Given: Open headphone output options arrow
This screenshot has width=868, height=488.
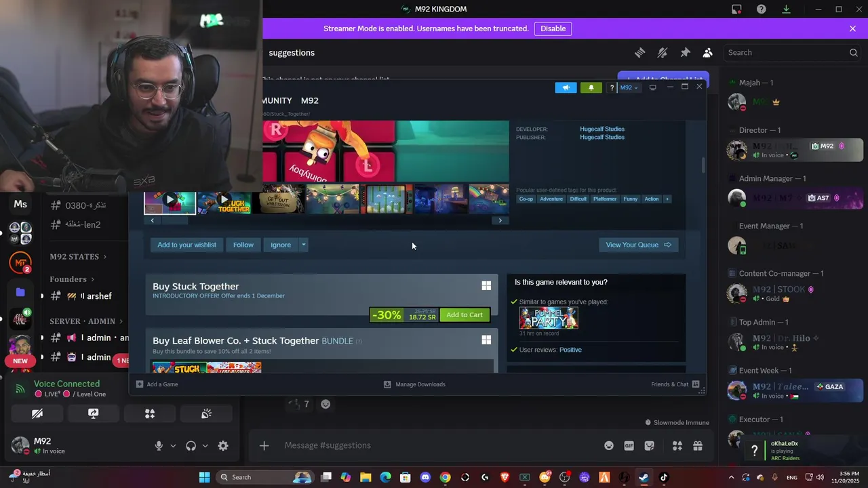Looking at the screenshot, I should click(205, 445).
